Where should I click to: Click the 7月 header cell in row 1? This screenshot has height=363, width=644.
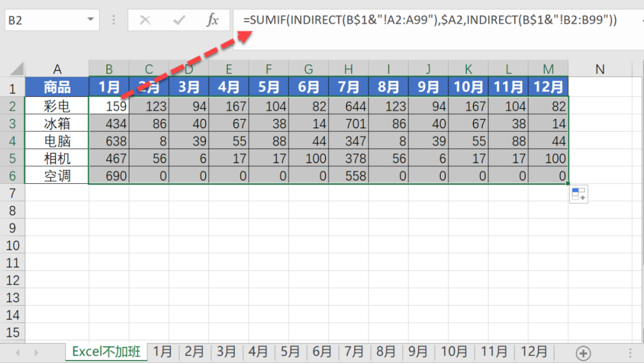pyautogui.click(x=348, y=87)
